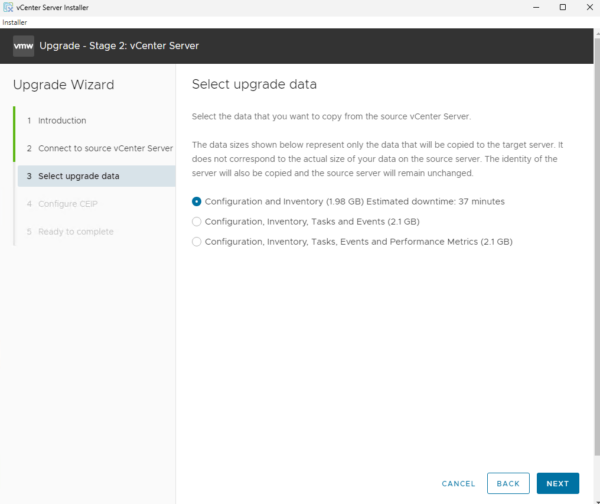Image resolution: width=600 pixels, height=504 pixels.
Task: Click the Select upgrade data heading
Action: click(254, 84)
